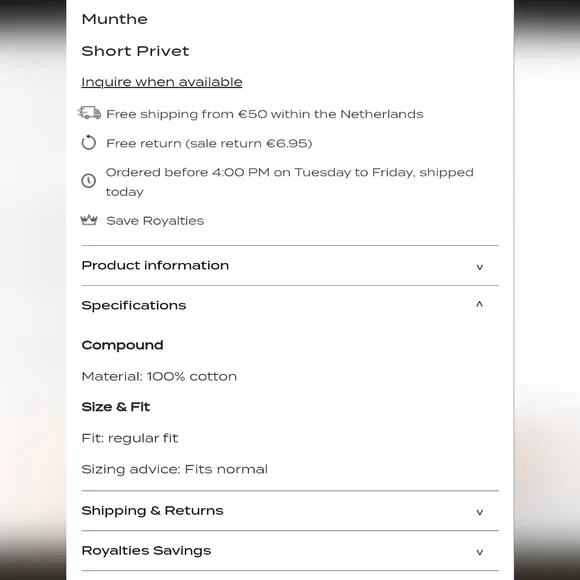This screenshot has width=580, height=580.
Task: Click the clock icon beside shipping time
Action: pyautogui.click(x=89, y=181)
